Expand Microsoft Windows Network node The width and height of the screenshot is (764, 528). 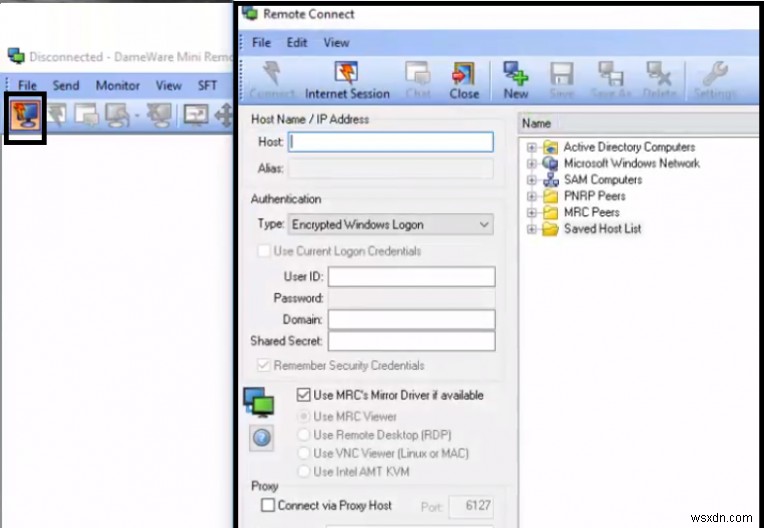532,164
